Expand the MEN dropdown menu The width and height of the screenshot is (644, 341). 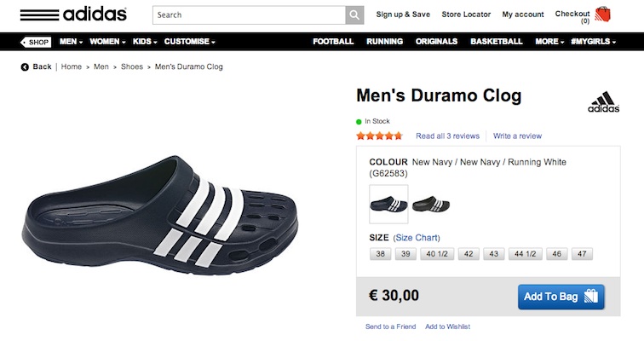tap(71, 42)
